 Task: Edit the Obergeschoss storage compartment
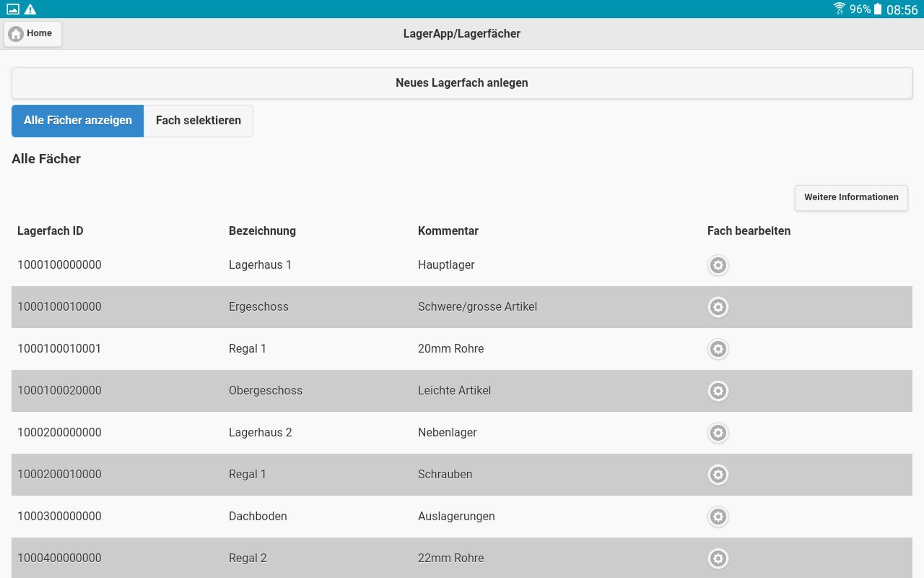pos(718,391)
